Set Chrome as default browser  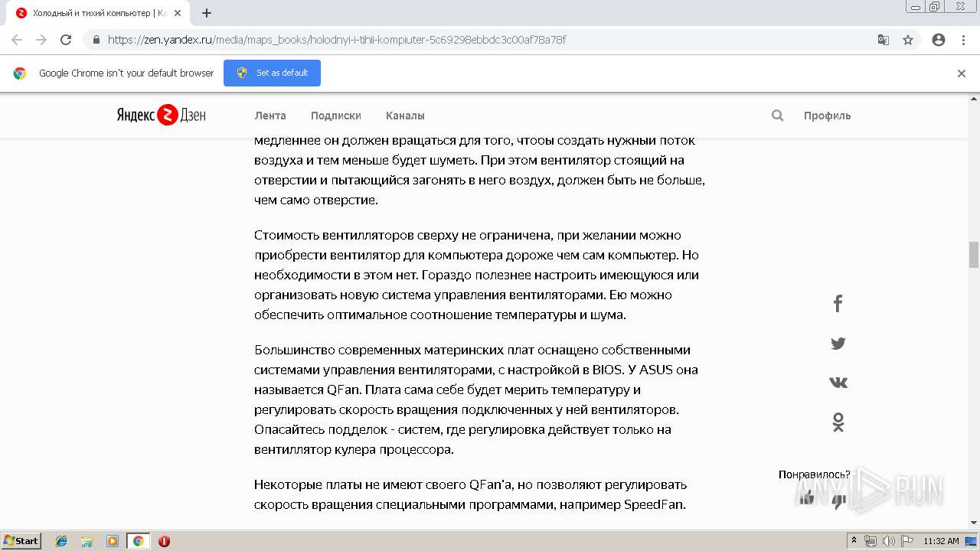pos(272,73)
